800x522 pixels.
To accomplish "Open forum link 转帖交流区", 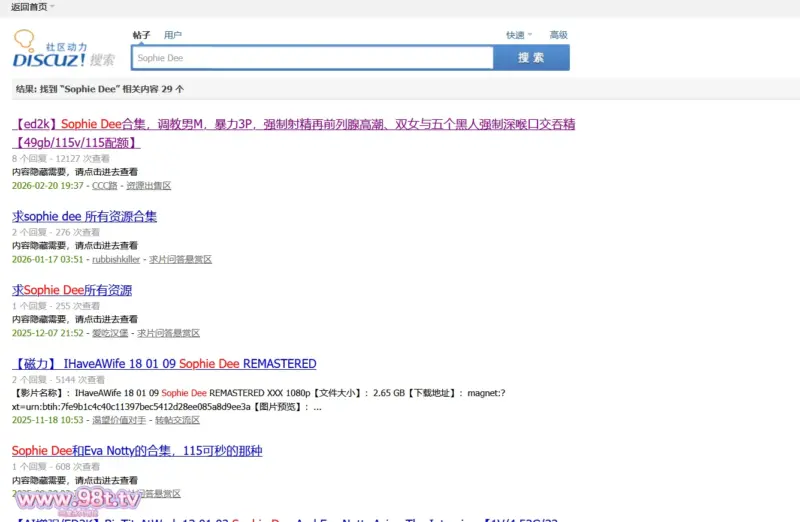I will click(x=177, y=420).
